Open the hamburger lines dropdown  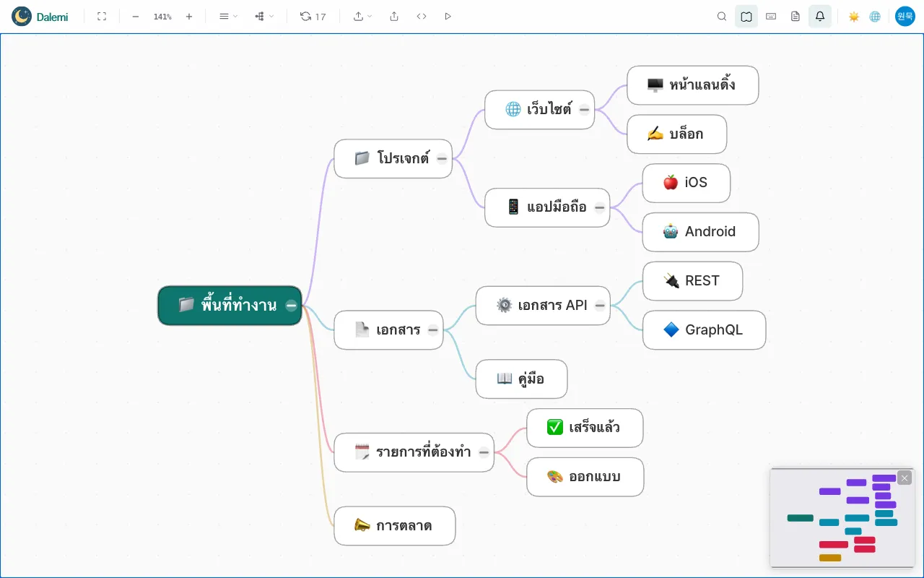pos(228,16)
